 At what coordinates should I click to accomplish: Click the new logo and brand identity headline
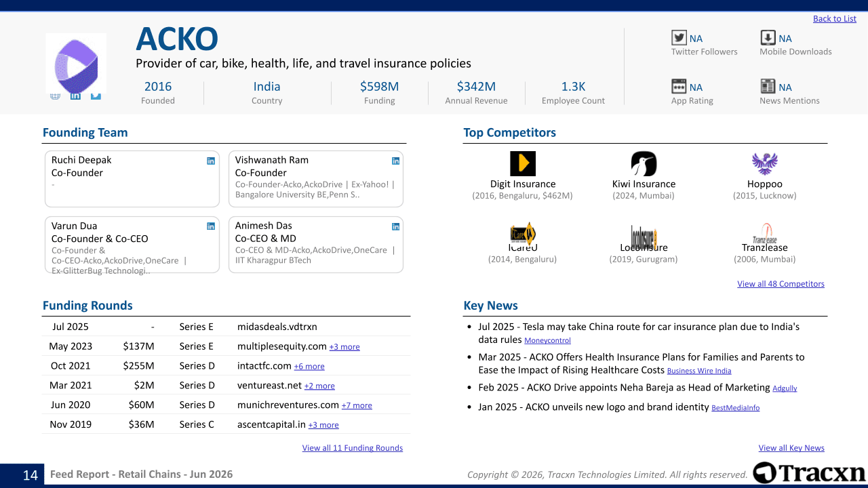point(593,407)
